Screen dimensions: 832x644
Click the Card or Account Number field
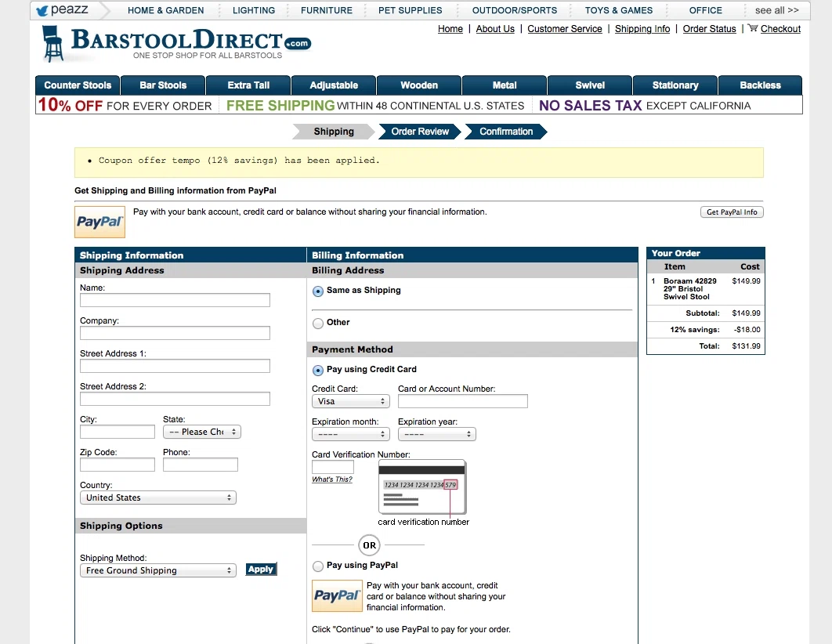pos(463,401)
